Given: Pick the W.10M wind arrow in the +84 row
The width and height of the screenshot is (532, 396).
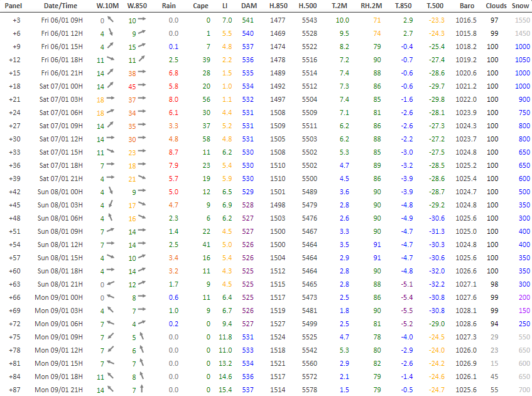Looking at the screenshot, I should point(111,376).
